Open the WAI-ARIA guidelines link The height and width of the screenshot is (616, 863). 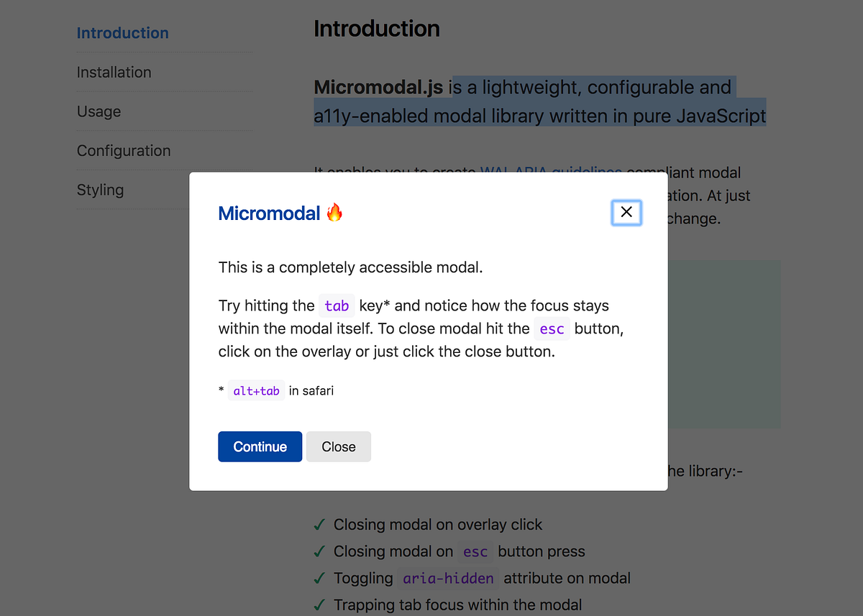point(551,173)
